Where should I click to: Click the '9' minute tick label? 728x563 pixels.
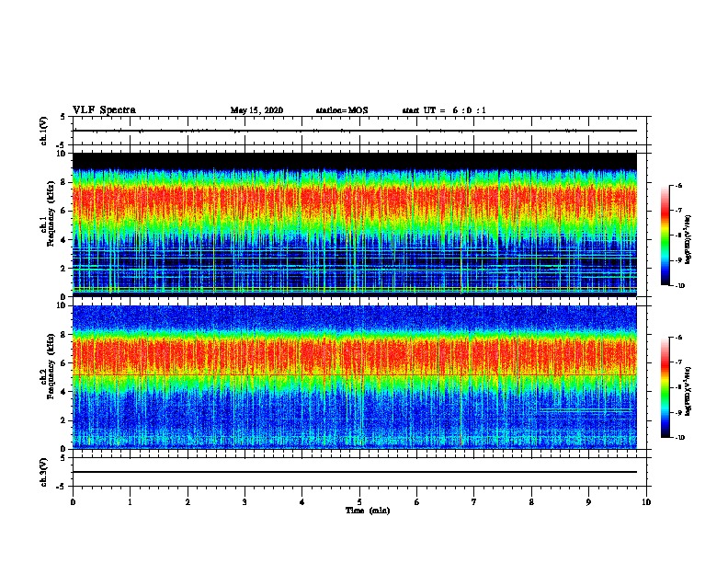coord(588,502)
